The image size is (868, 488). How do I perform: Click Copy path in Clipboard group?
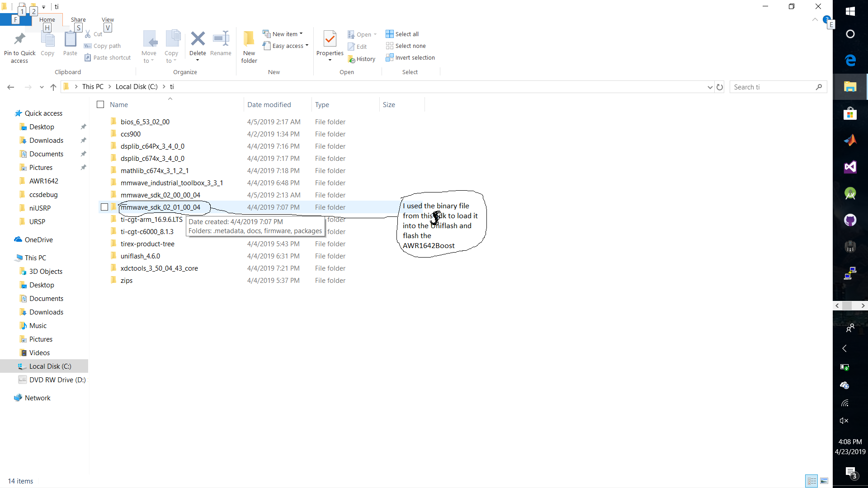pos(103,46)
